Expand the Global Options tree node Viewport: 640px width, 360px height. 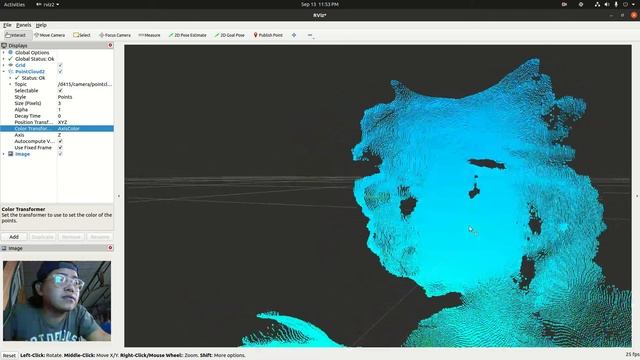click(x=4, y=53)
